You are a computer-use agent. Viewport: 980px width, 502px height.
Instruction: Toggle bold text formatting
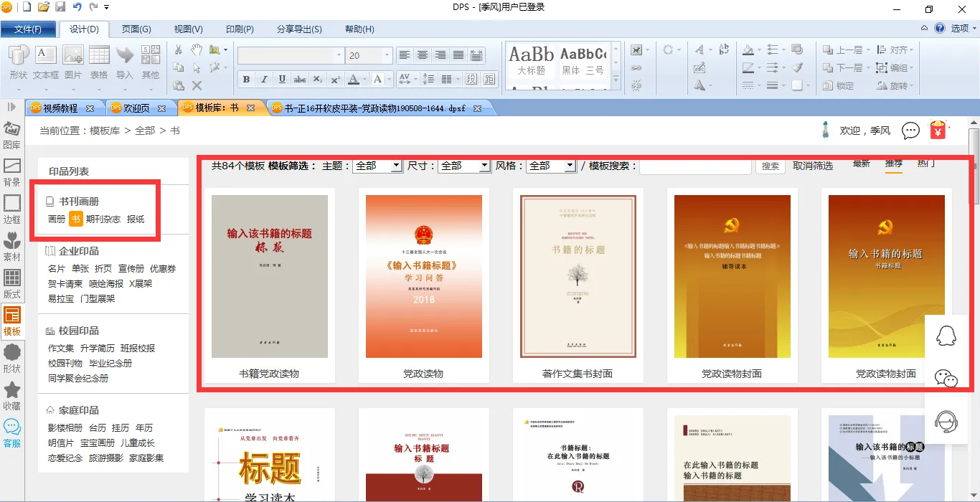(x=246, y=79)
